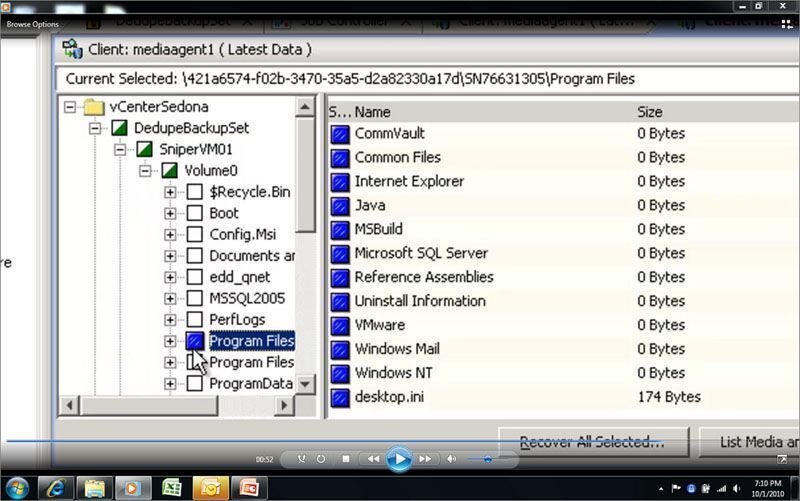Click the tree vertical scrollbar up arrow
The image size is (800, 501).
tap(305, 107)
